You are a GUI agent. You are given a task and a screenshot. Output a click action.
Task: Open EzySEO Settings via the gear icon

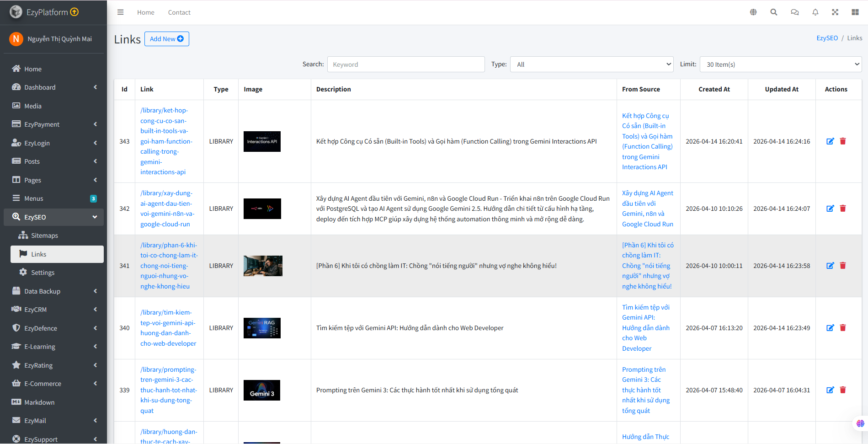point(23,272)
